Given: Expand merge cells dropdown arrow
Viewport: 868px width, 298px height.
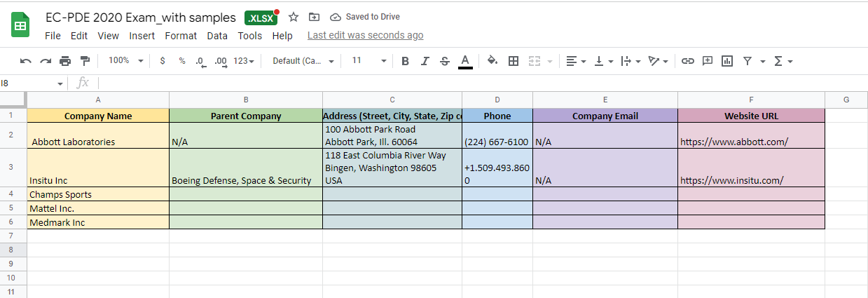Looking at the screenshot, I should point(550,62).
